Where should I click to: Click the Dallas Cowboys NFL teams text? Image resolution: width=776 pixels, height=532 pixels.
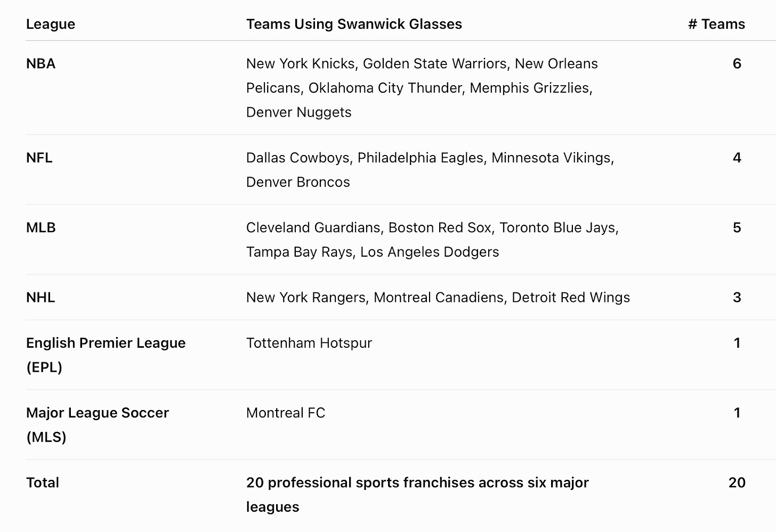[430, 170]
